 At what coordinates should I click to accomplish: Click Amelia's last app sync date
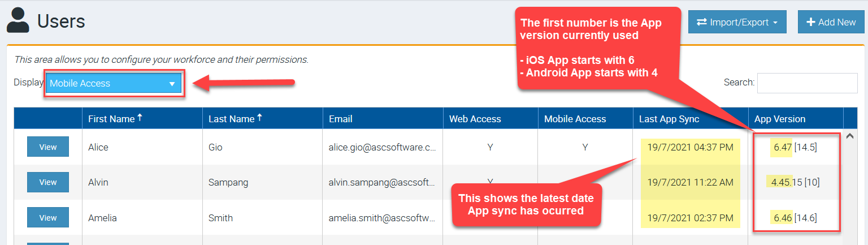[x=690, y=217]
